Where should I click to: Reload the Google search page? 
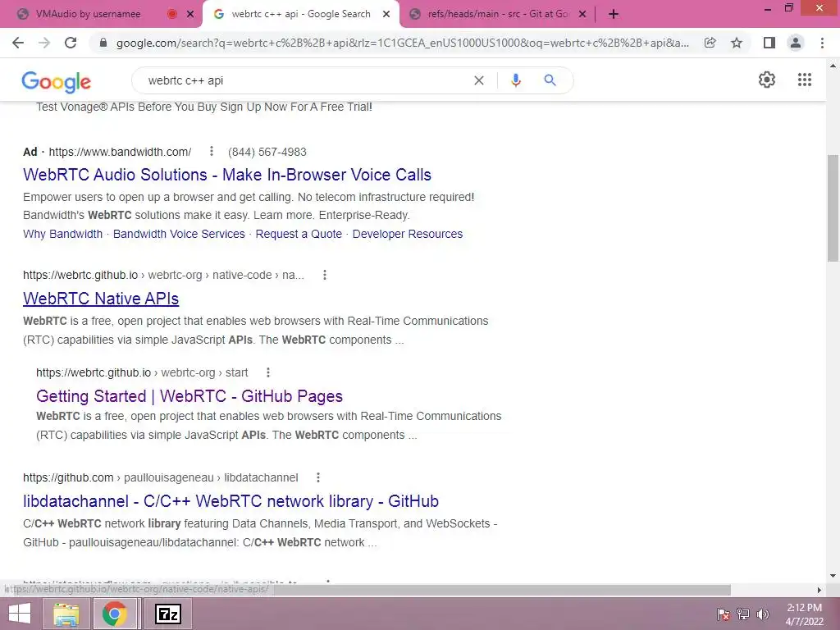tap(71, 43)
